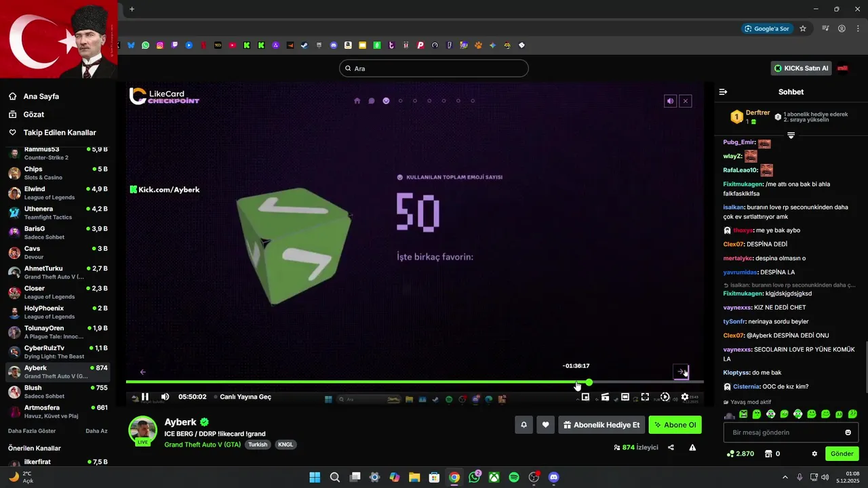Show fewer channels with Daha Az

click(96, 430)
